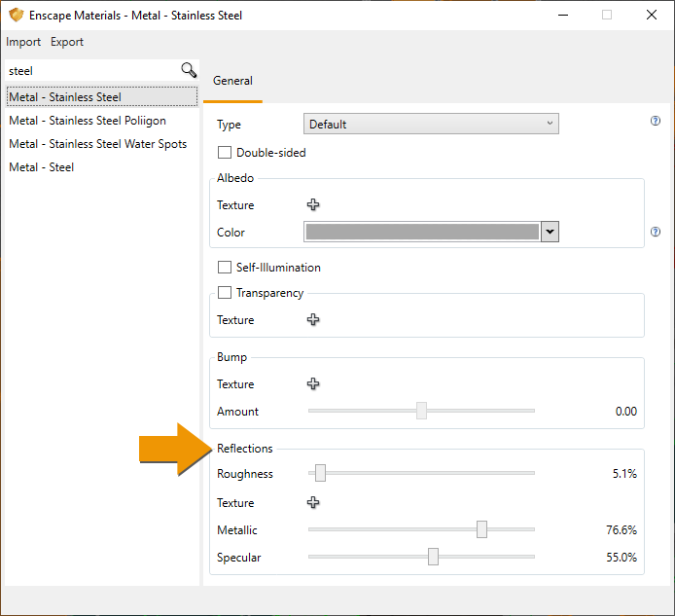Click the search magnifier icon

coord(189,70)
